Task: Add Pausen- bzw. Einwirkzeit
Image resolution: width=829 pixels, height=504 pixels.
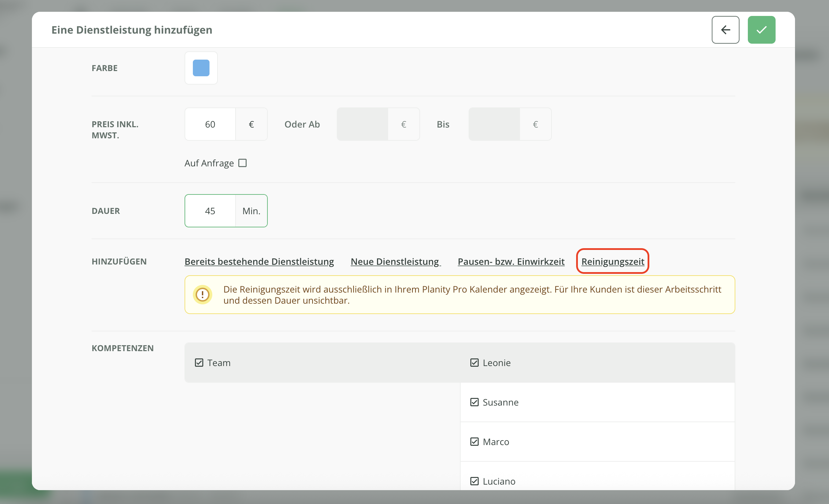Action: [x=511, y=261]
